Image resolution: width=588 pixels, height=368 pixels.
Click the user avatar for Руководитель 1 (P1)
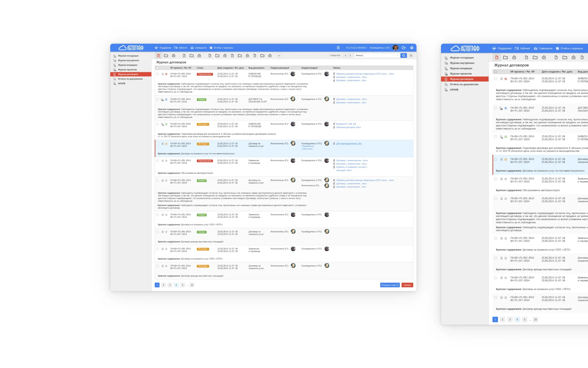395,48
